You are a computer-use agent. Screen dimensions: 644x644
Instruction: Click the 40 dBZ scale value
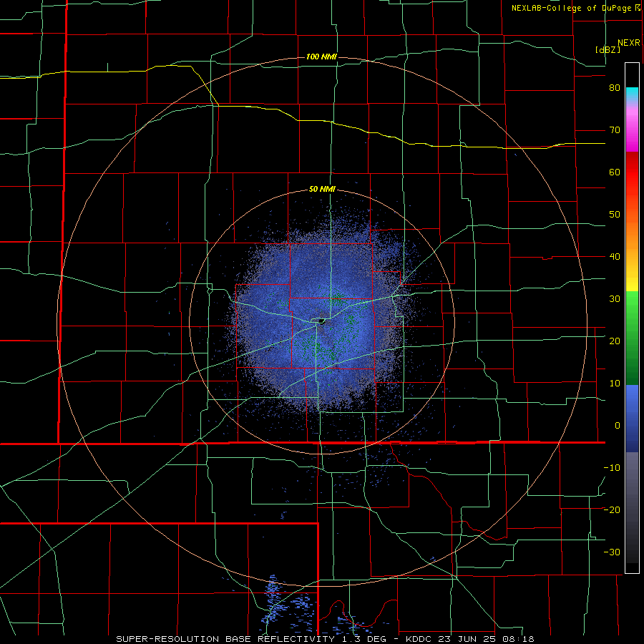(615, 257)
